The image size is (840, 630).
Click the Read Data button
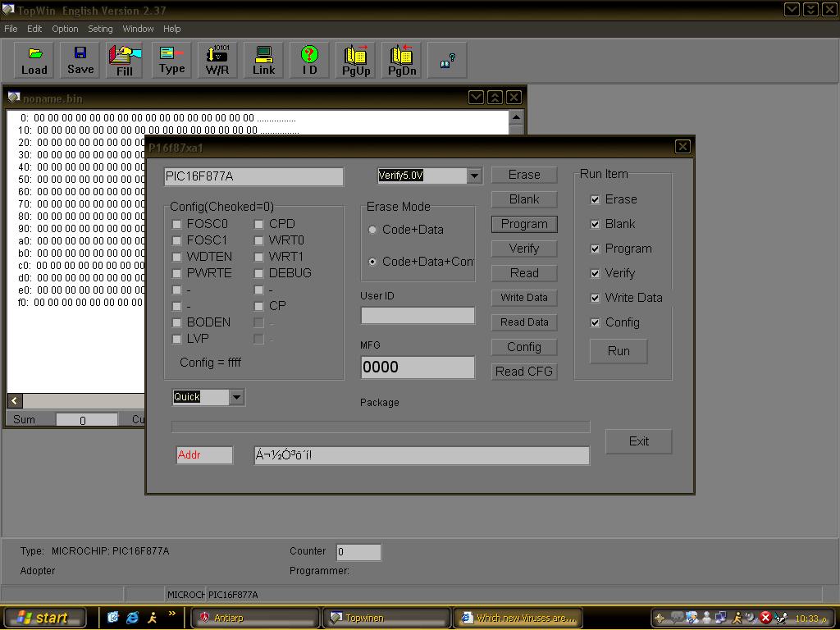[x=524, y=322]
